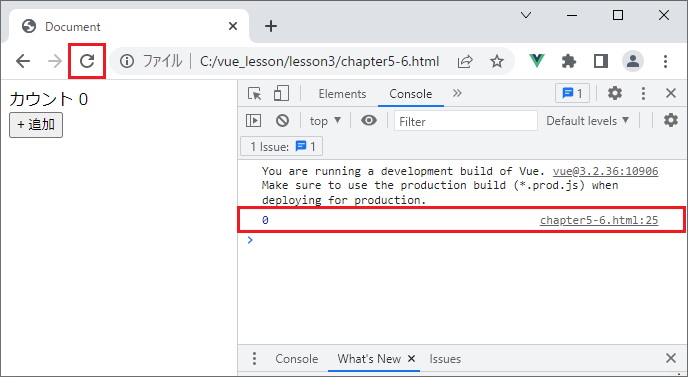Screen dimensions: 688x377
Task: Close the Document browser tab
Action: [233, 26]
